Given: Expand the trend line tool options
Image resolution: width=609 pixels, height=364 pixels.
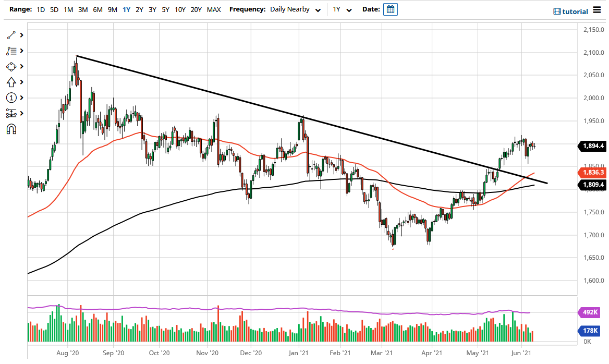Looking at the screenshot, I should tap(22, 35).
